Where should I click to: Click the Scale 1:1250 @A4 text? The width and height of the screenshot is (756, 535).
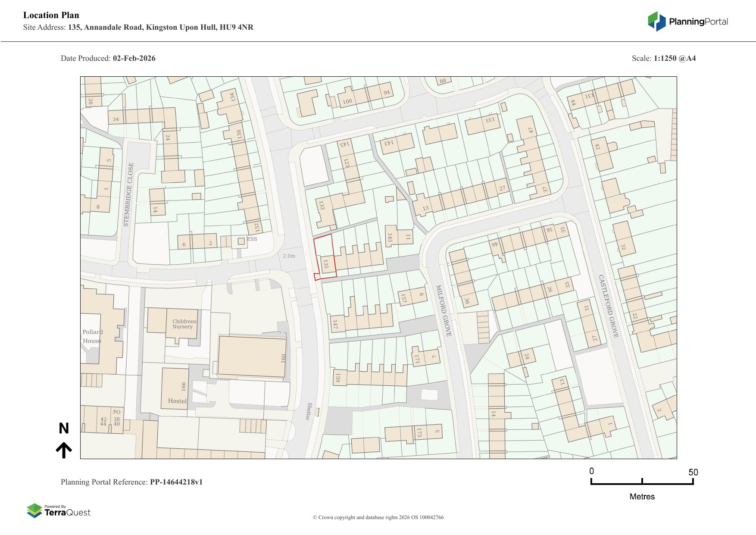tap(663, 58)
